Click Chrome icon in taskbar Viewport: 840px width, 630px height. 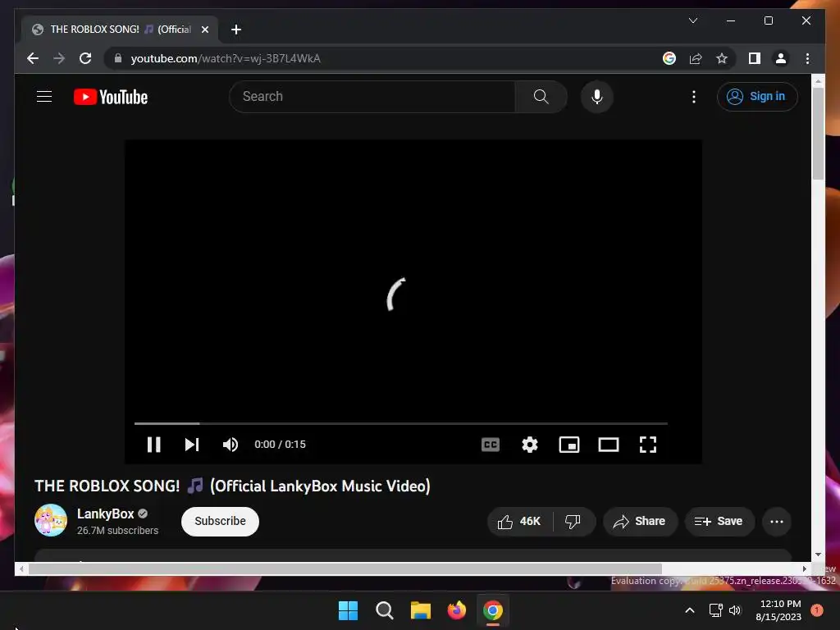point(493,610)
